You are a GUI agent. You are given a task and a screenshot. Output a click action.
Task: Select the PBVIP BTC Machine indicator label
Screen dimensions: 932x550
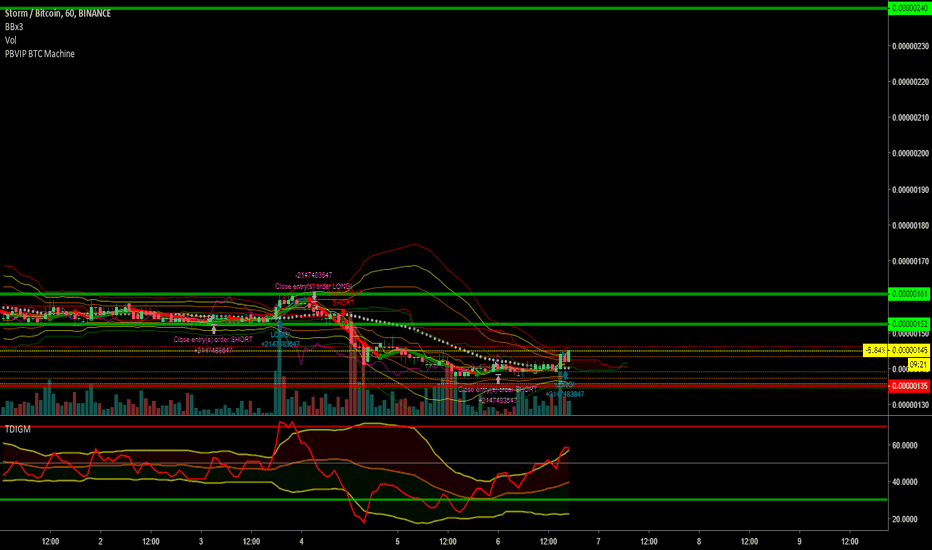[x=40, y=54]
